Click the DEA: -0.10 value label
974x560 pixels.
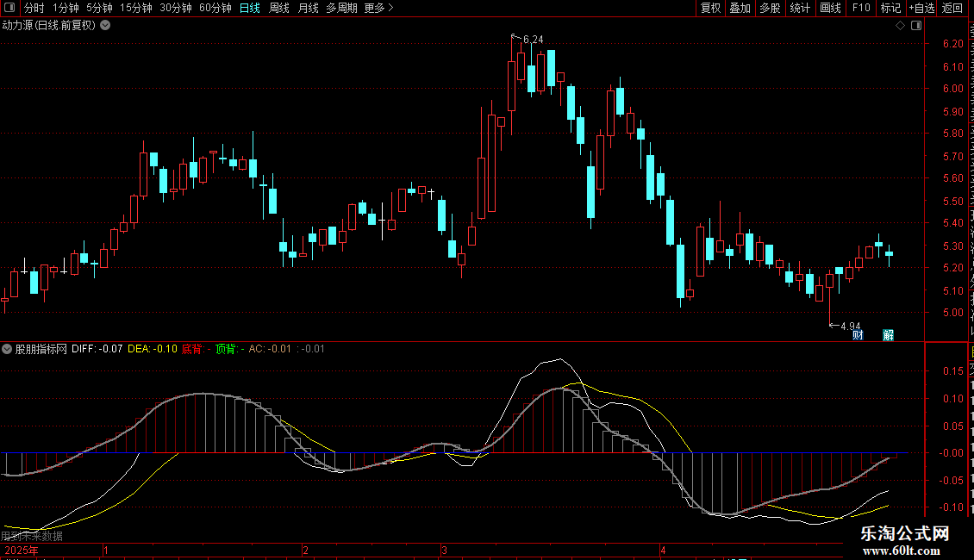tap(153, 349)
